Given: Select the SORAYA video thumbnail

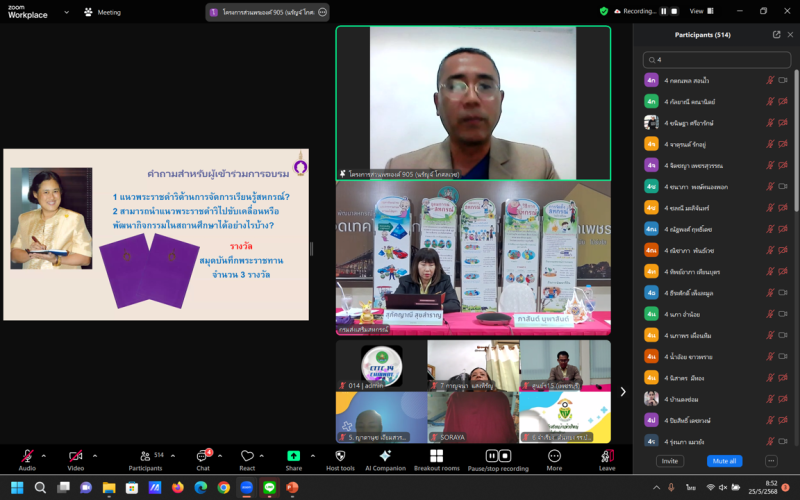Looking at the screenshot, I should click(473, 417).
